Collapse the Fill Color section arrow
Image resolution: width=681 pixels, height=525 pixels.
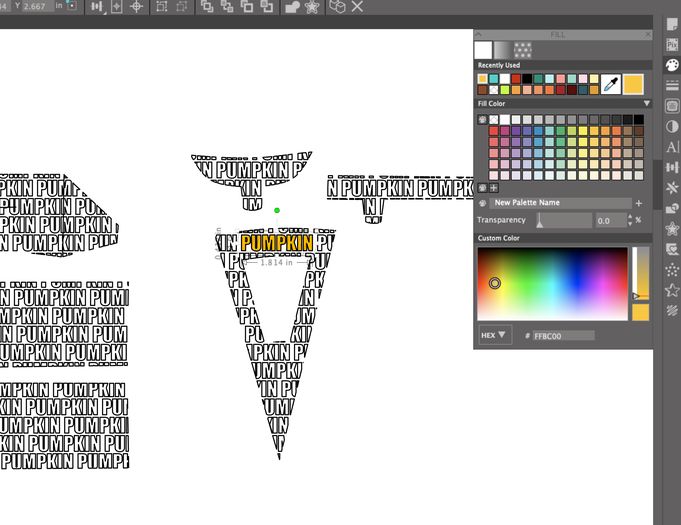pos(646,103)
